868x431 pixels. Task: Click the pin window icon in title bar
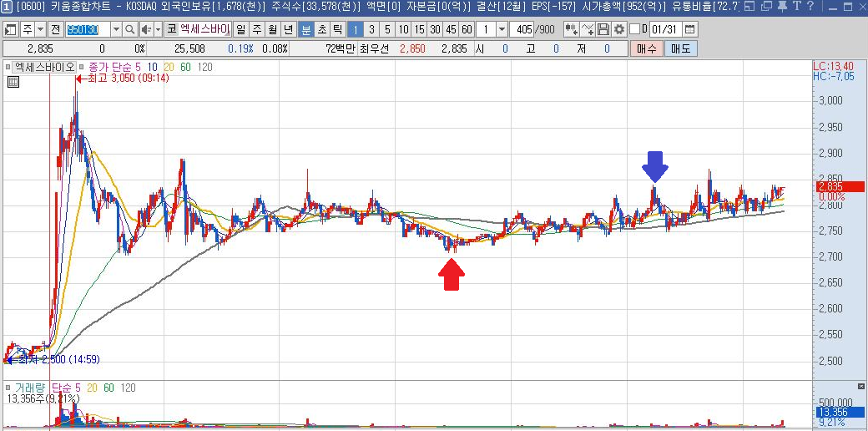coord(782,7)
